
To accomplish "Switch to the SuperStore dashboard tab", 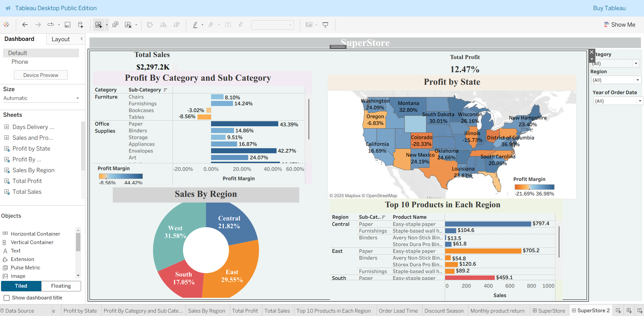I will point(549,311).
